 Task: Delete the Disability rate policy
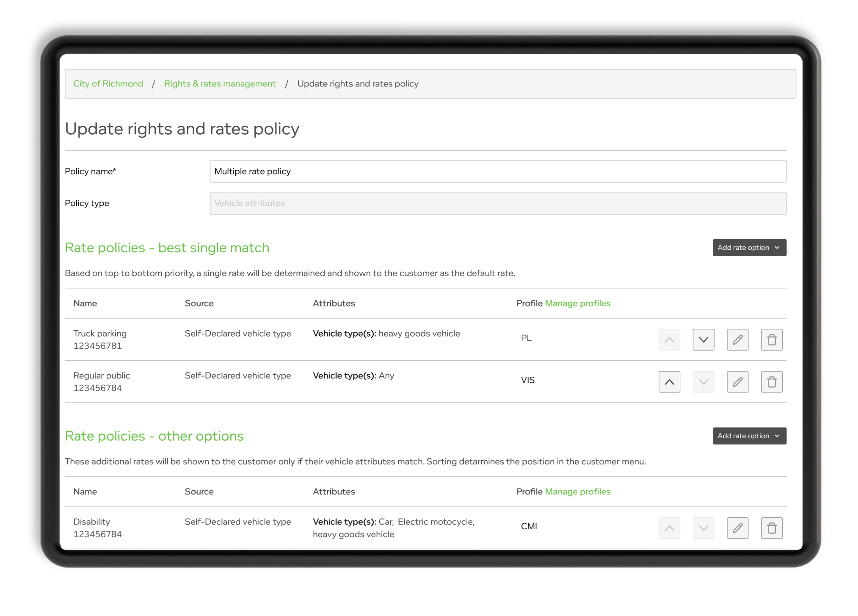771,528
